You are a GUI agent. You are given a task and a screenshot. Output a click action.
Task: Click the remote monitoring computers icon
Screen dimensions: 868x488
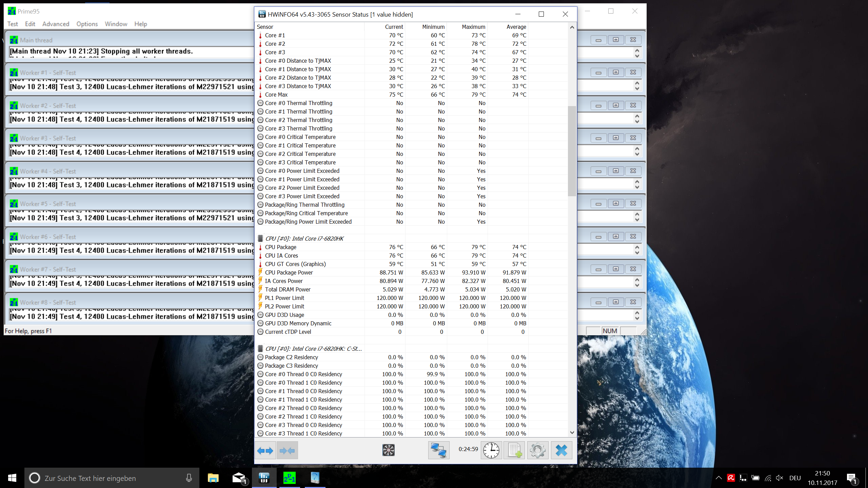click(x=438, y=450)
